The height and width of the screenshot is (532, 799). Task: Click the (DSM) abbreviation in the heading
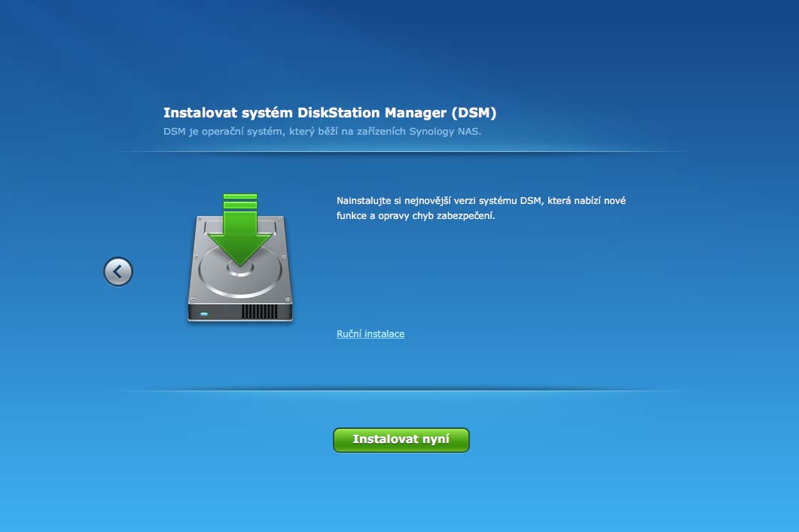coord(474,113)
